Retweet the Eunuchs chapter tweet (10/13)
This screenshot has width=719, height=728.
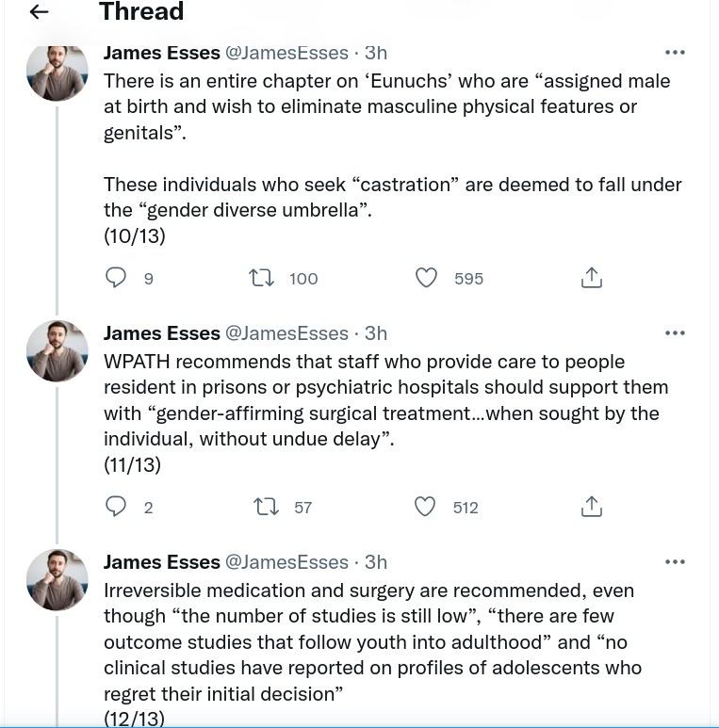click(x=260, y=278)
